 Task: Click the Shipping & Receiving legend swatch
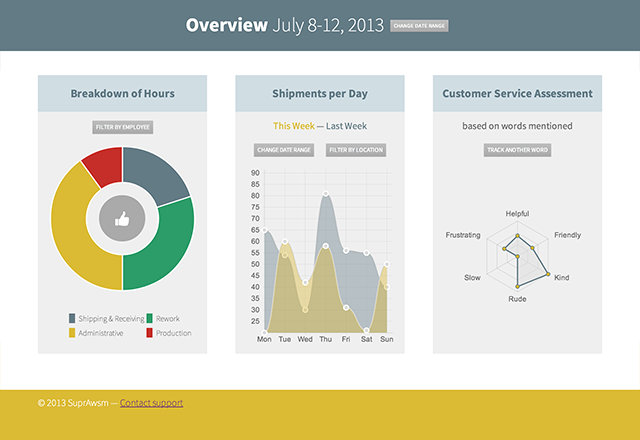click(72, 318)
